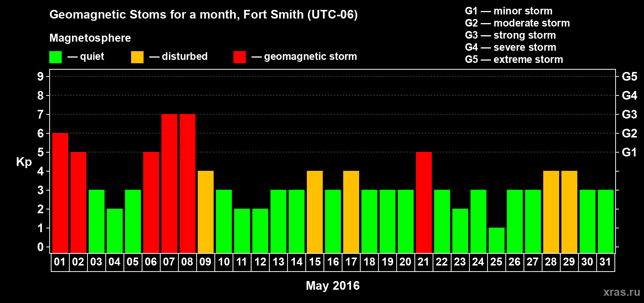Click the G1 label on right axis
The image size is (644, 303).
629,152
